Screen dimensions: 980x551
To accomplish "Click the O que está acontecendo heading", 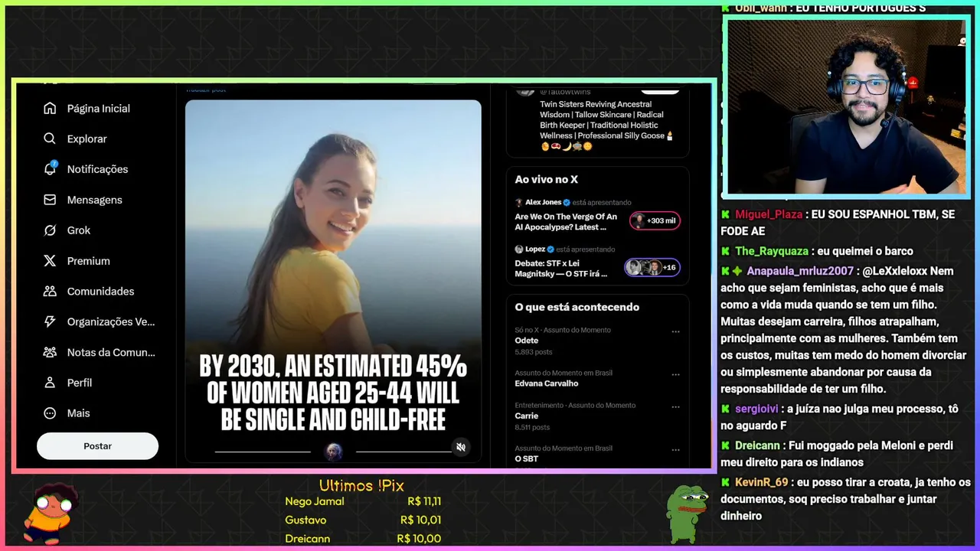I will tap(577, 307).
